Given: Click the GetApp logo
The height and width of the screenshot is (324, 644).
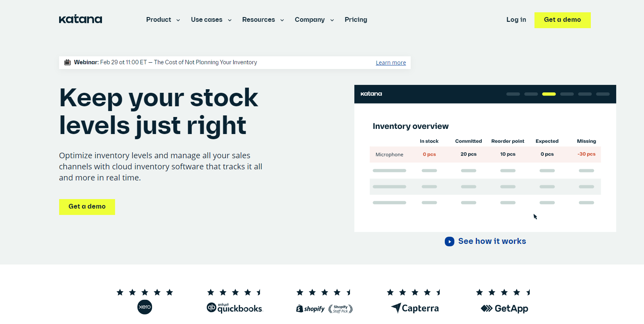Looking at the screenshot, I should pyautogui.click(x=504, y=309).
